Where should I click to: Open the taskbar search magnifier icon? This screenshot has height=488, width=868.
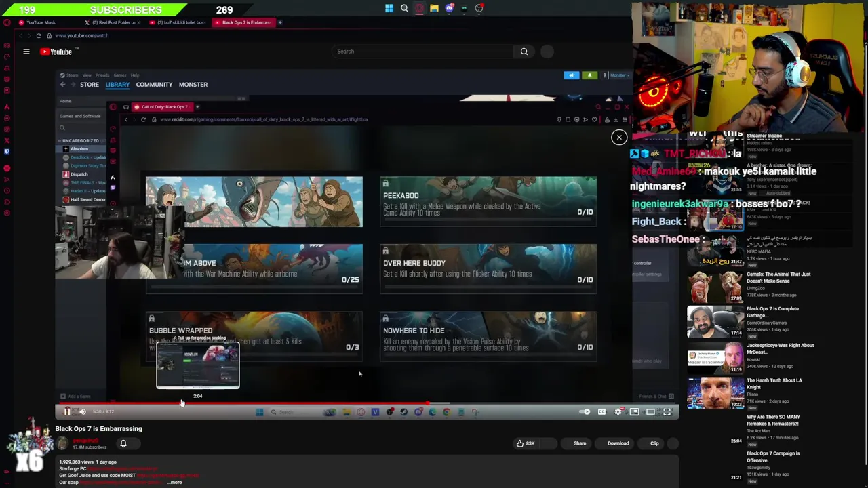[404, 8]
